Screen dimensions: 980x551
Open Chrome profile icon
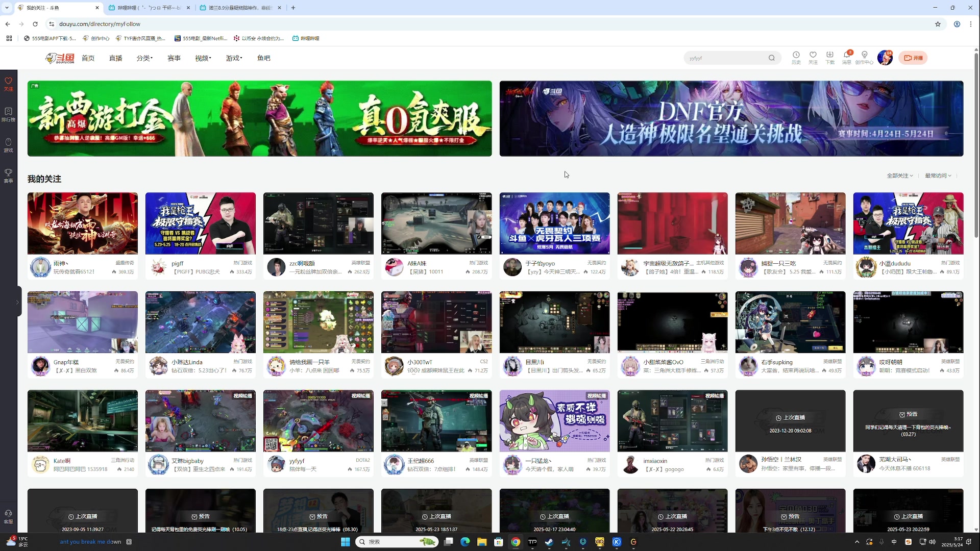(x=957, y=24)
